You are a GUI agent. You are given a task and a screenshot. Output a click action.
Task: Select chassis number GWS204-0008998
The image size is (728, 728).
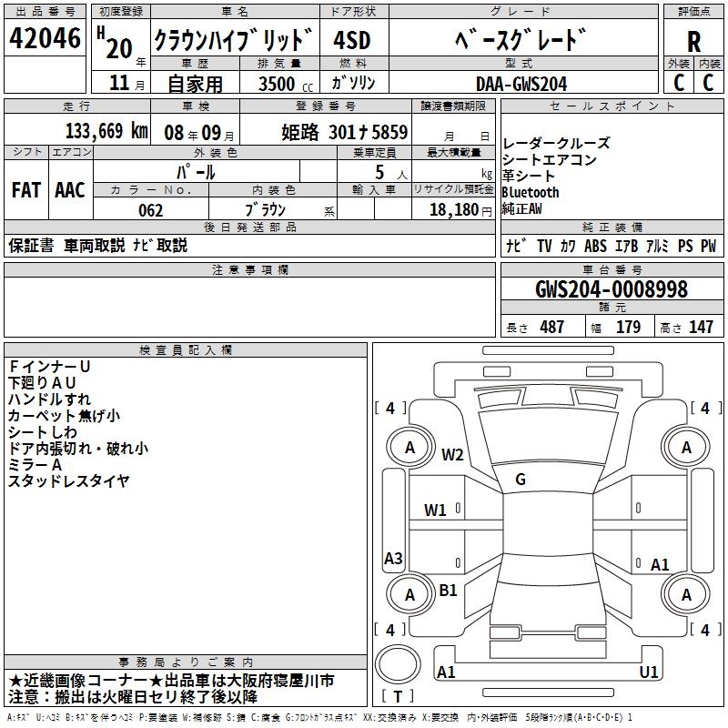611,288
